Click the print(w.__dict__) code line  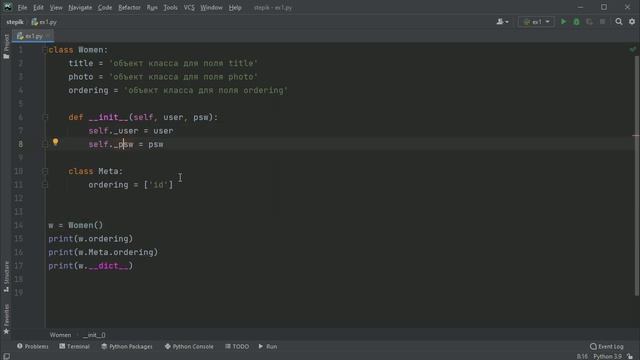click(x=91, y=266)
